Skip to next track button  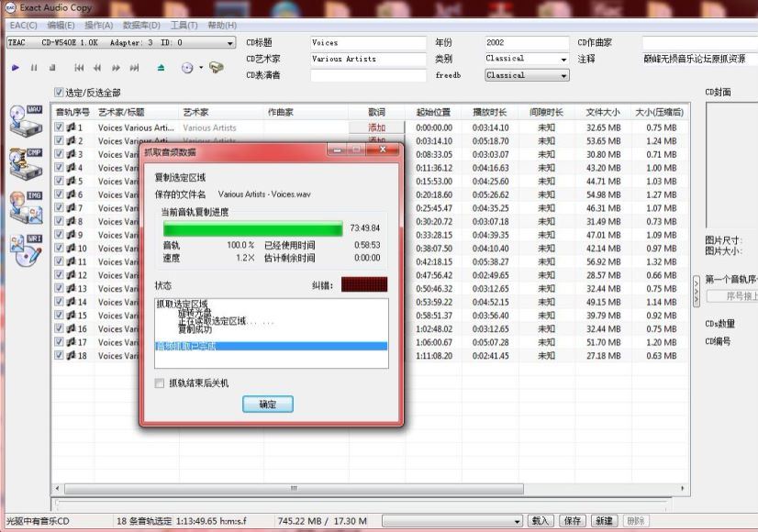(x=134, y=68)
